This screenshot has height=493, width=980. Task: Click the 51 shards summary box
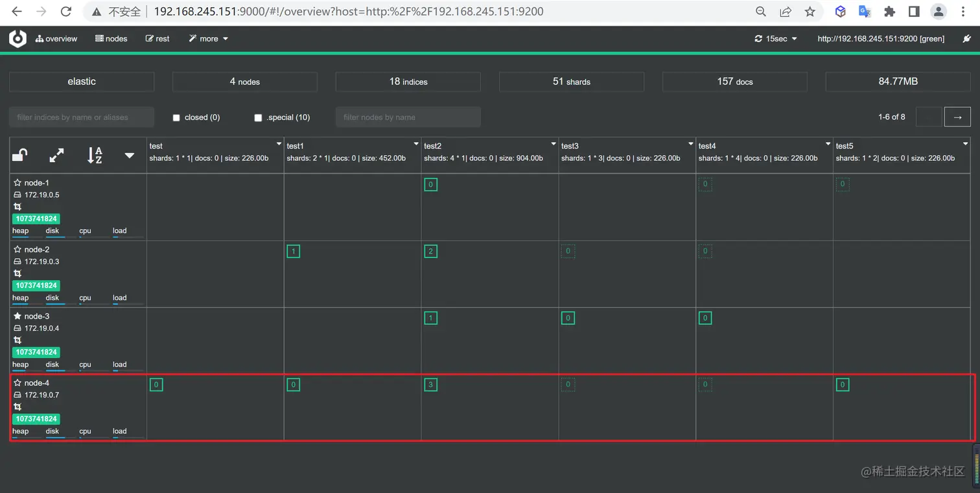[x=572, y=82]
